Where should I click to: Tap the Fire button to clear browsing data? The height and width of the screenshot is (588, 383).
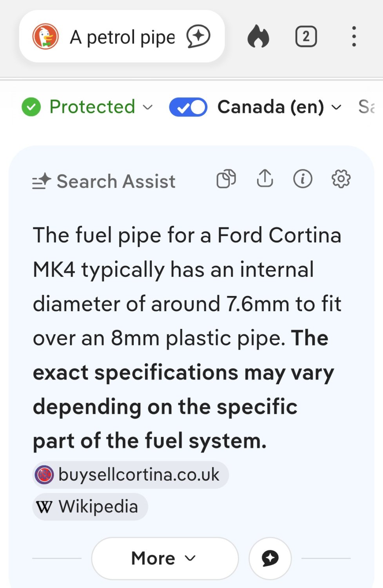click(x=258, y=36)
